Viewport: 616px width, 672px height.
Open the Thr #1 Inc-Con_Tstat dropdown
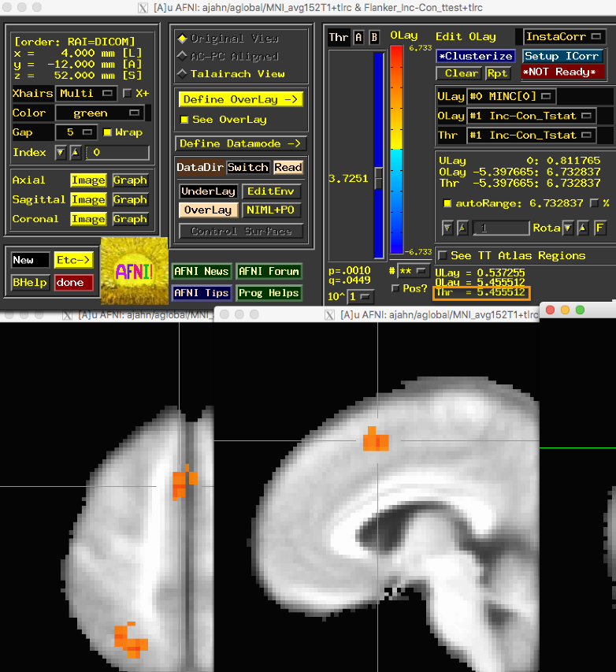[531, 136]
